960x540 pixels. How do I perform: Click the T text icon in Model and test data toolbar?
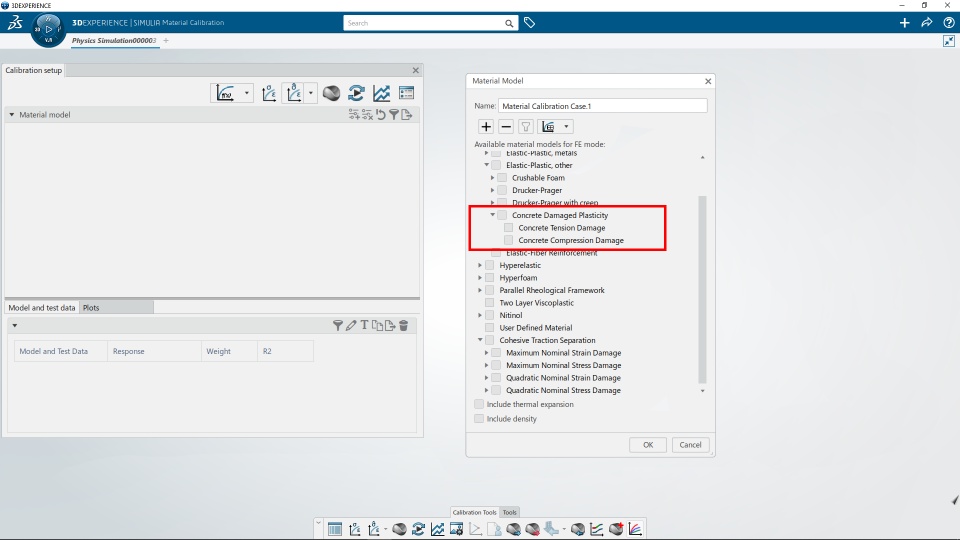[x=364, y=326]
